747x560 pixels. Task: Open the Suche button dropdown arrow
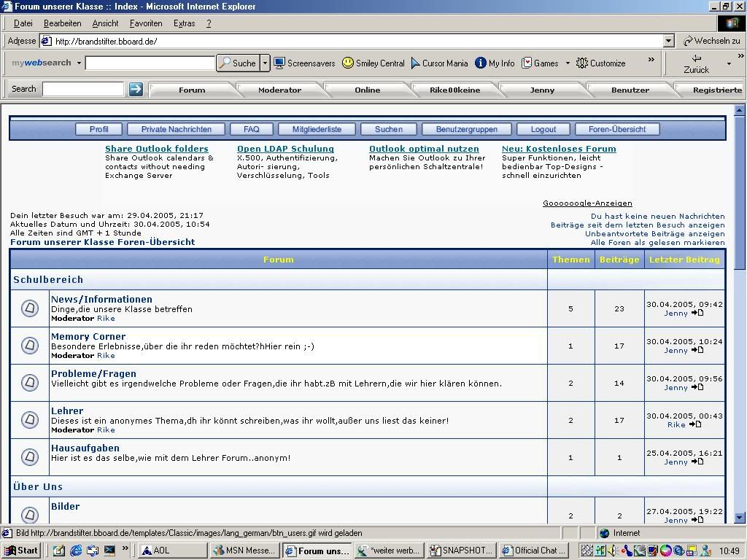pyautogui.click(x=265, y=63)
